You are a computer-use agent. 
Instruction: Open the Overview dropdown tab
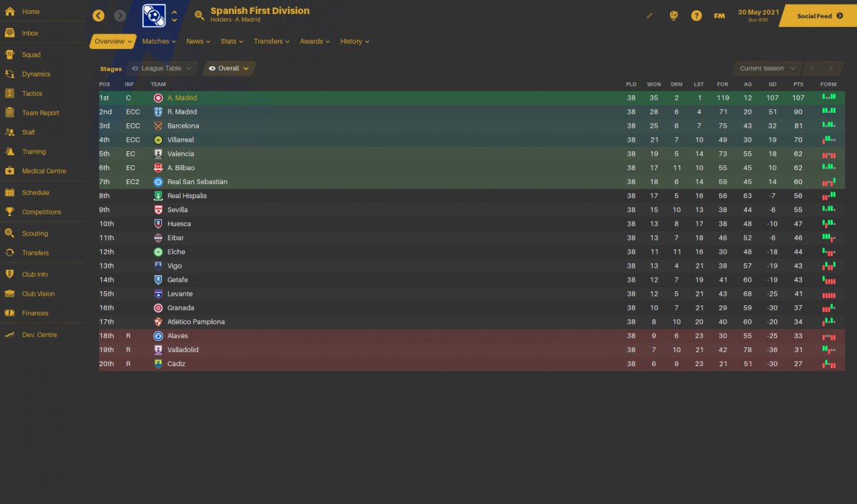click(x=113, y=41)
